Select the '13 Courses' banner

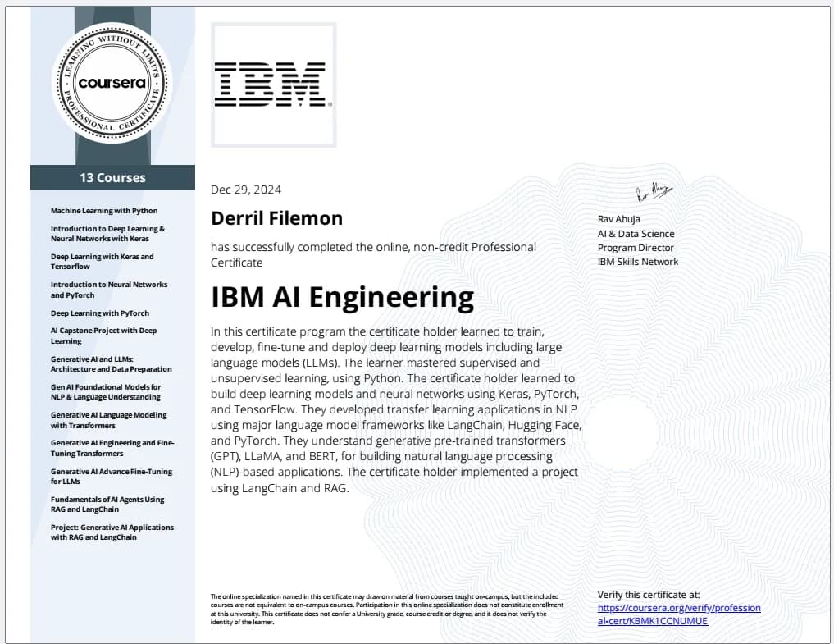(113, 178)
